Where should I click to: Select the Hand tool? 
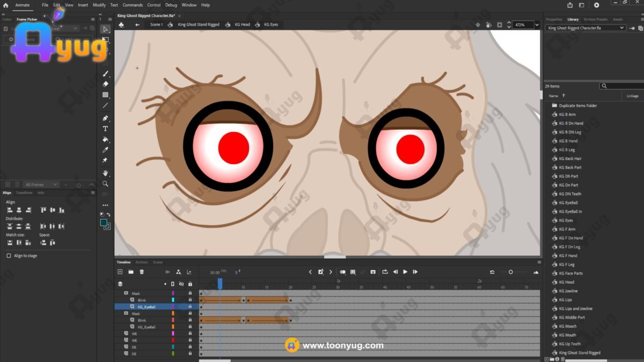tap(106, 173)
